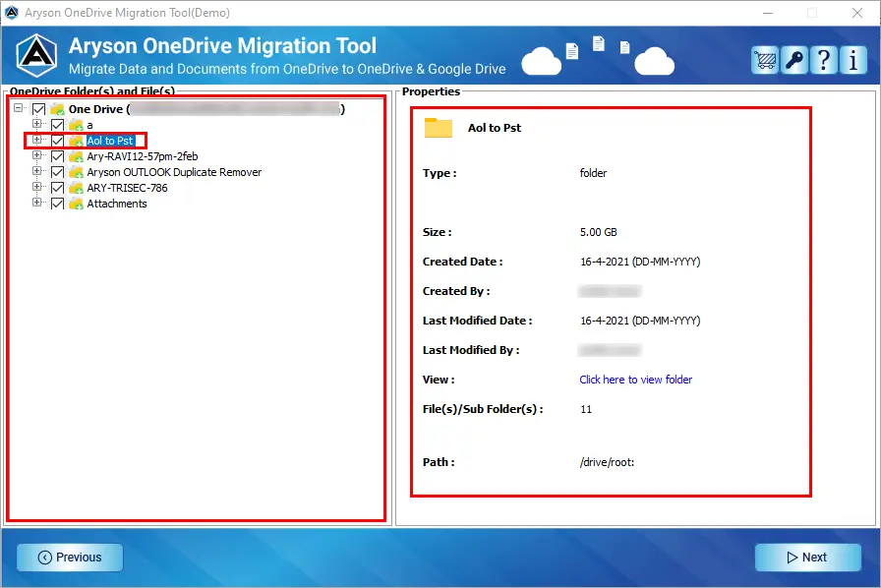Click the ARY-TRISEC-786 folder icon
The image size is (881, 588).
click(x=76, y=188)
